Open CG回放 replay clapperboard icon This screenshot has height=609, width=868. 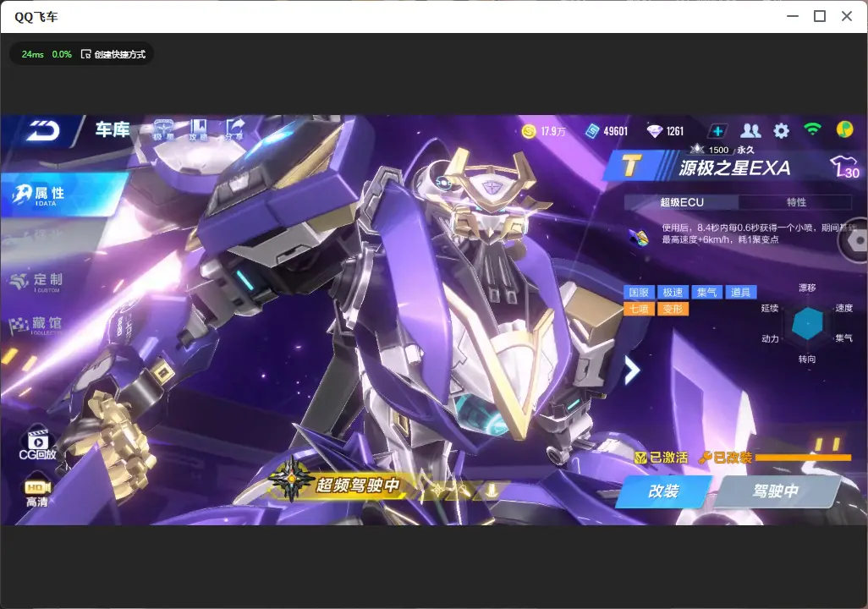click(x=37, y=443)
